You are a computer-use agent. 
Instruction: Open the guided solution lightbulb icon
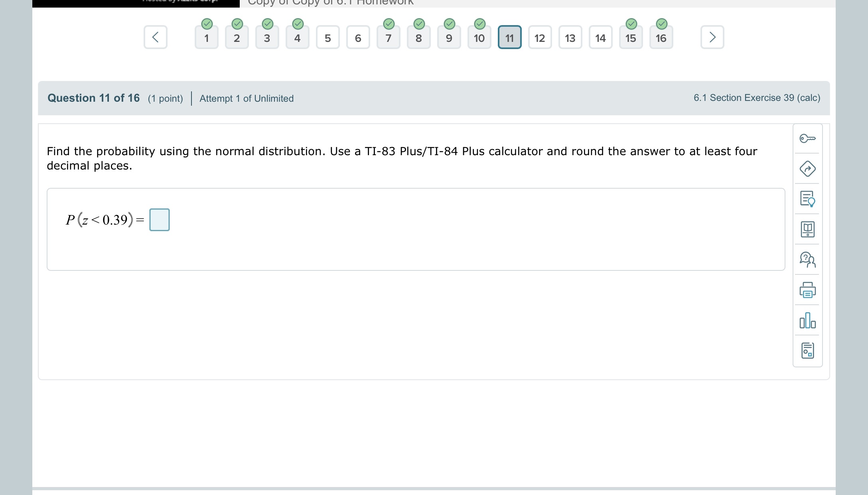pyautogui.click(x=807, y=199)
